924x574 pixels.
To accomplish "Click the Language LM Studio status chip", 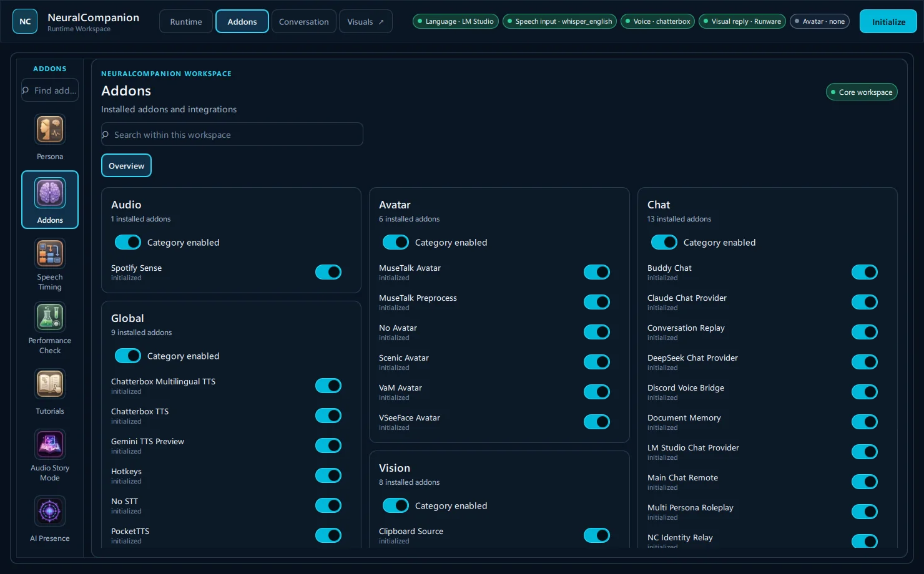I will pyautogui.click(x=456, y=21).
